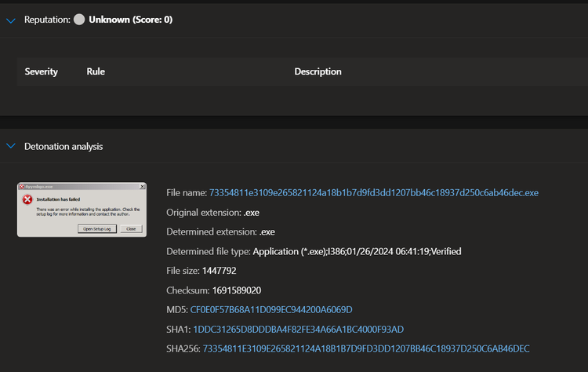Viewport: 588px width, 372px height.
Task: Open the detonation screenshot thumbnail
Action: tap(82, 210)
